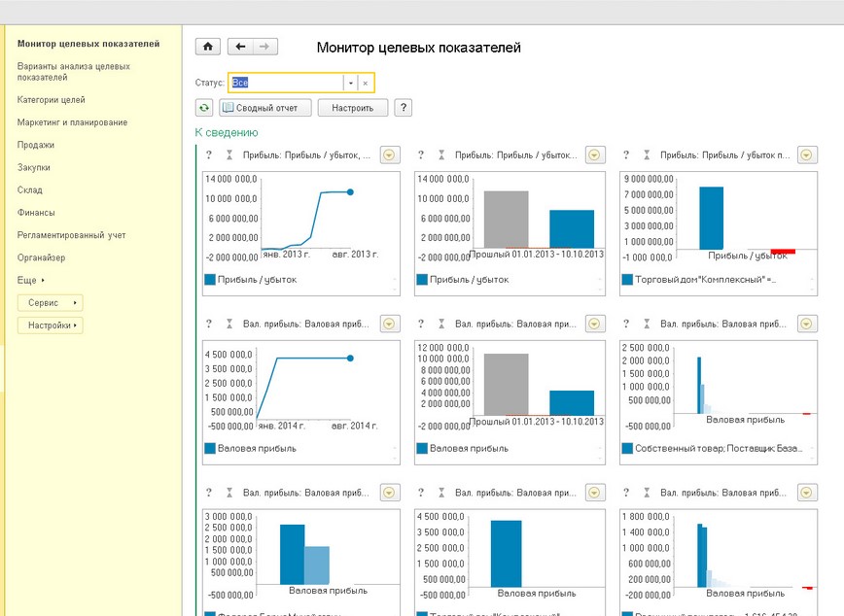Image resolution: width=844 pixels, height=616 pixels.
Task: Open help via question mark toolbar button
Action: (403, 108)
